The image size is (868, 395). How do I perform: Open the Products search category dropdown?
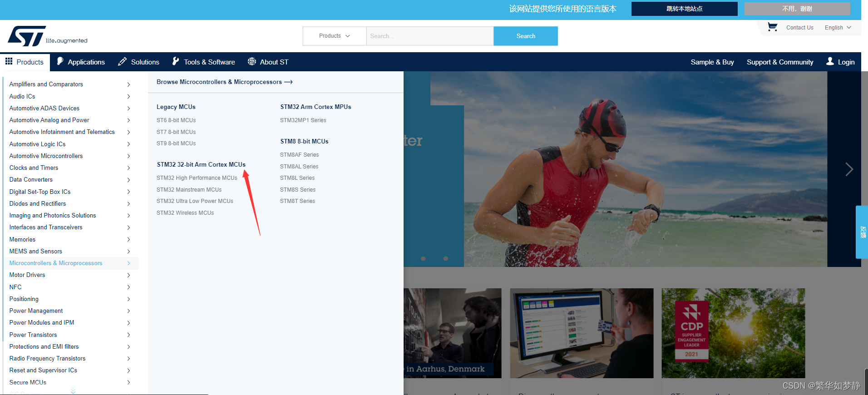[x=335, y=36]
